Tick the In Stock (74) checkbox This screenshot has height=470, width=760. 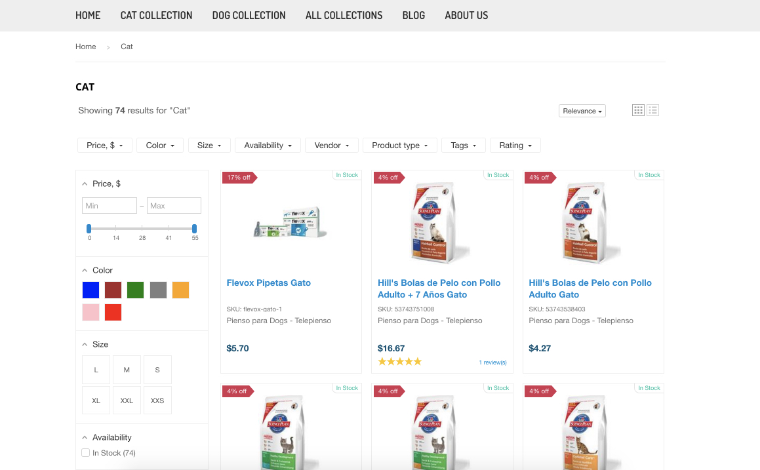pos(86,453)
